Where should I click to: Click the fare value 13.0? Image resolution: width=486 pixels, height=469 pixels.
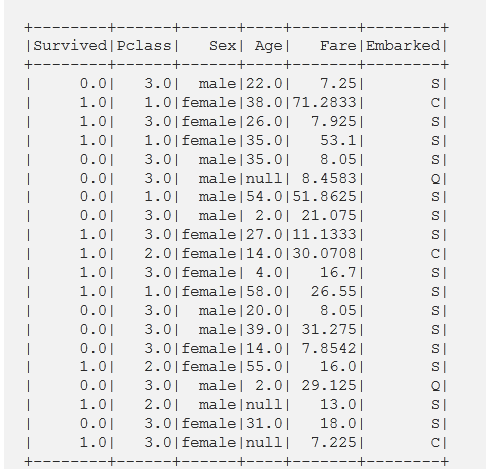[x=338, y=404]
